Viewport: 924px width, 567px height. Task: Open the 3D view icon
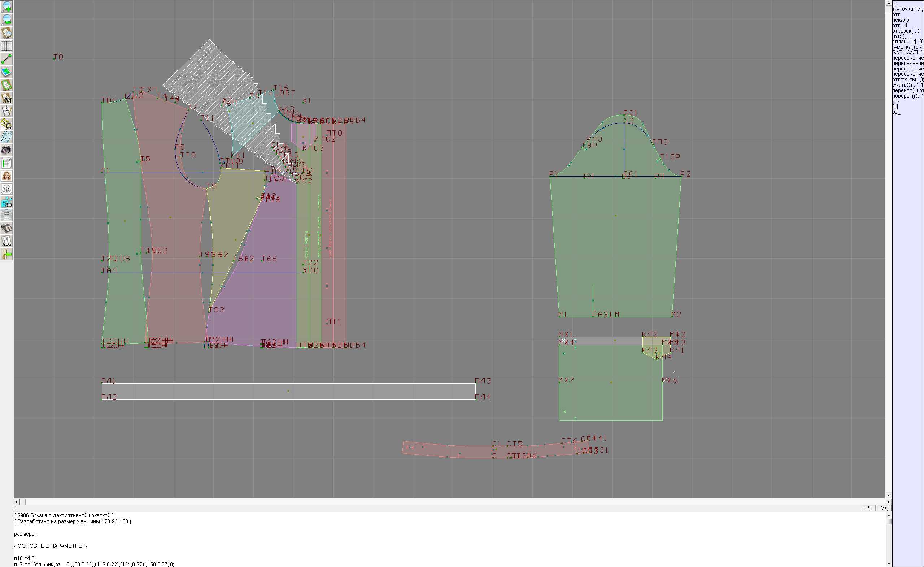pyautogui.click(x=6, y=202)
